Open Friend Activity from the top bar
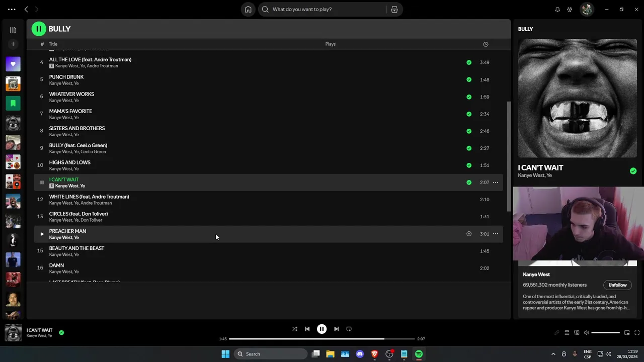 [570, 9]
